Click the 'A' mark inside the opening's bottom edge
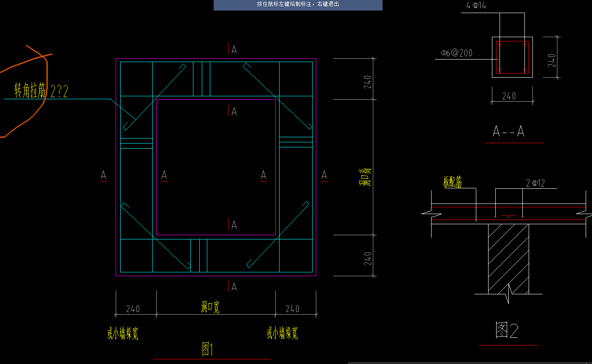The height and width of the screenshot is (364, 592). tap(234, 225)
